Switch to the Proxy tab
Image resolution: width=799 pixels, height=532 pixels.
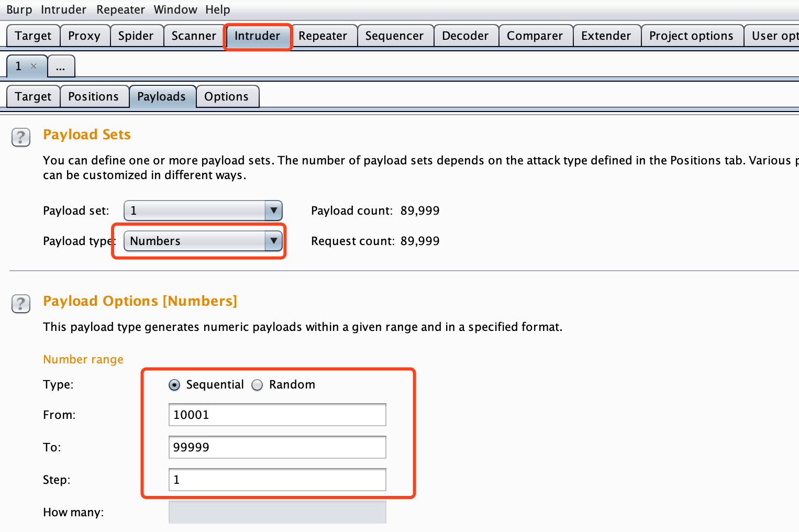[84, 36]
